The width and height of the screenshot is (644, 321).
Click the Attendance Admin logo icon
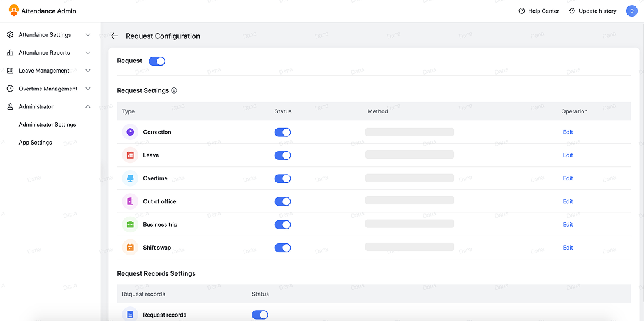[x=13, y=11]
